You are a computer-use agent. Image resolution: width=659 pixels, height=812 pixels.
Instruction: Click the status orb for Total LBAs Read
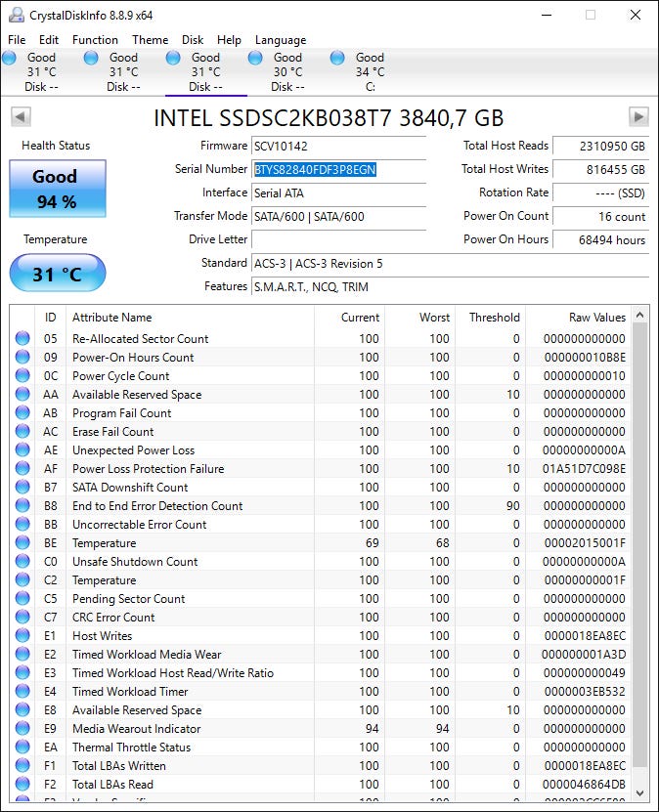click(x=22, y=784)
